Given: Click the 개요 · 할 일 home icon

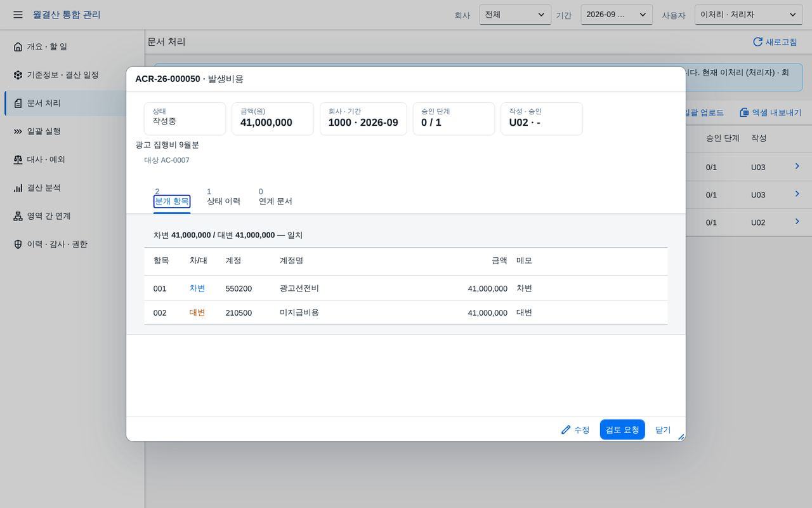Looking at the screenshot, I should (x=18, y=47).
